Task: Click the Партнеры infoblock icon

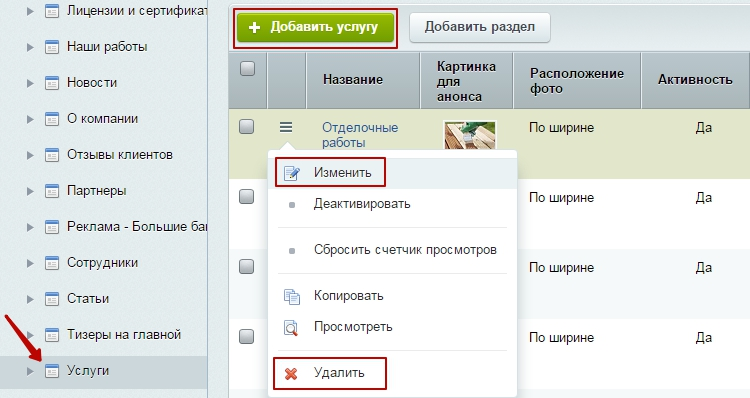Action: point(52,191)
